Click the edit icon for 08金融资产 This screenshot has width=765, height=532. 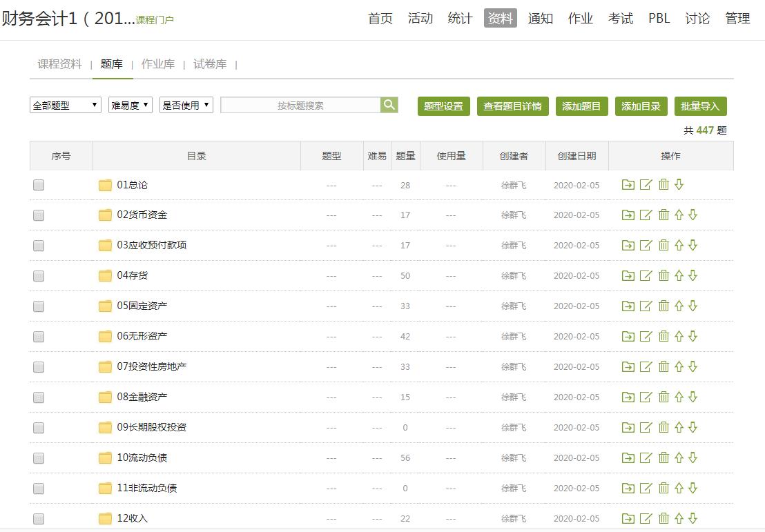click(646, 397)
